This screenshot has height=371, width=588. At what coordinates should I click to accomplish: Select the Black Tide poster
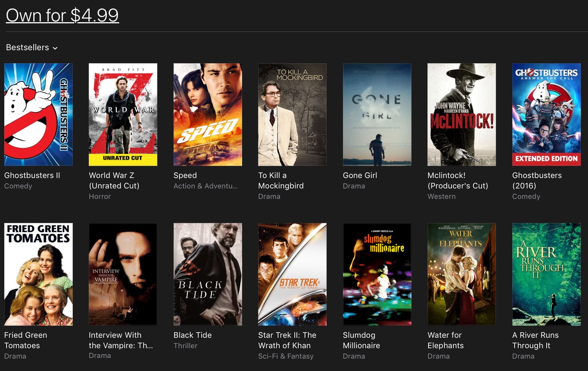coord(208,274)
